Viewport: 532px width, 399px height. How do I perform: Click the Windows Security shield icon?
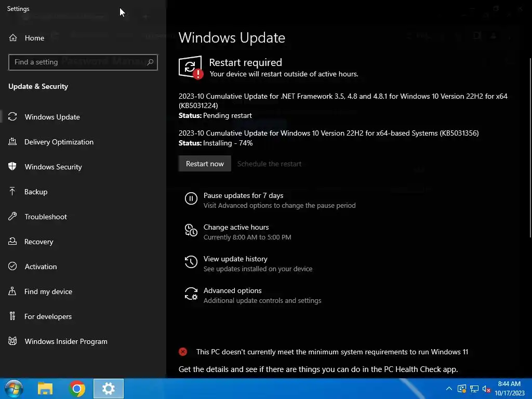12,167
